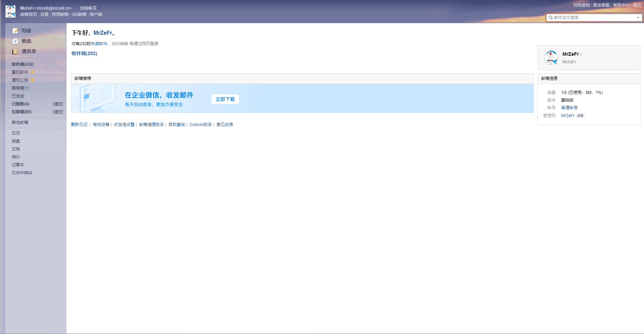
Task: Click 普通帐号 account type link
Action: (569, 107)
